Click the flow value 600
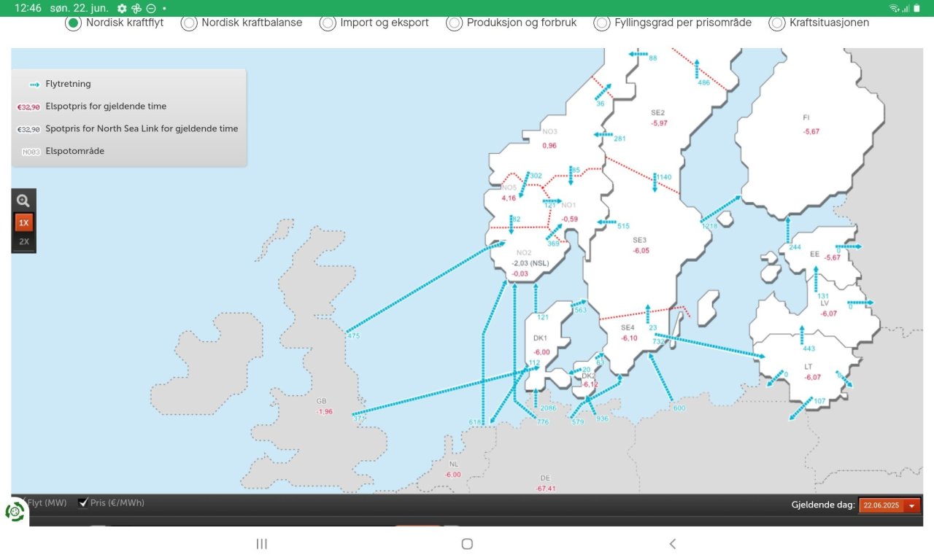Image resolution: width=934 pixels, height=560 pixels. 679,408
